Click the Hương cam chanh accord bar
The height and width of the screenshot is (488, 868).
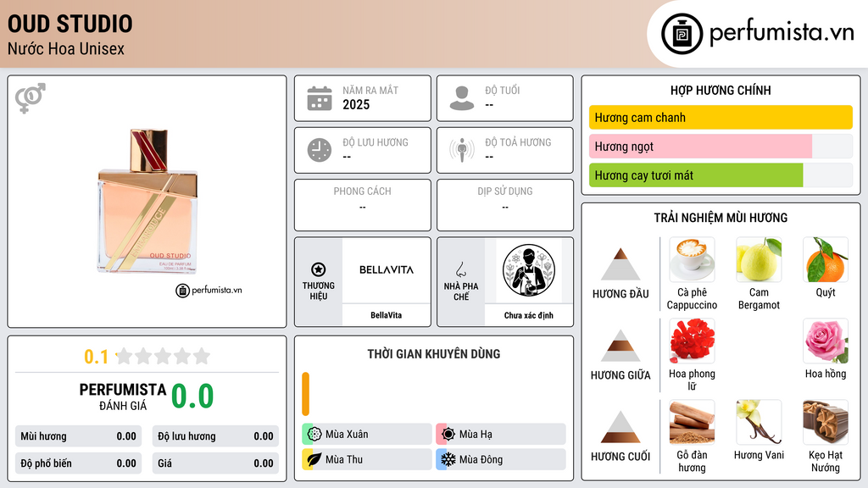click(721, 117)
